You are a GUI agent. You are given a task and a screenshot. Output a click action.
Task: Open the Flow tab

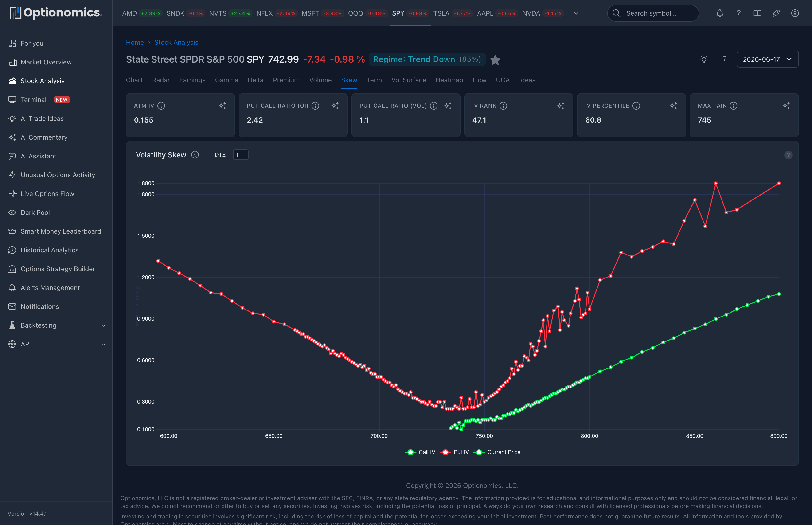[479, 80]
